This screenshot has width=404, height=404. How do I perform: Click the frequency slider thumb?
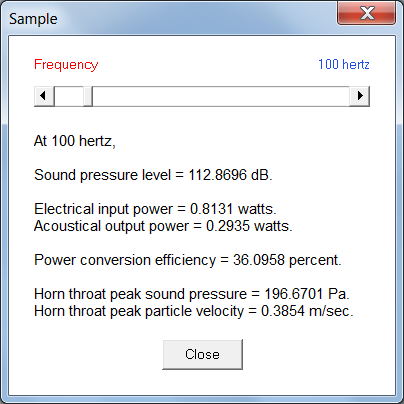88,96
